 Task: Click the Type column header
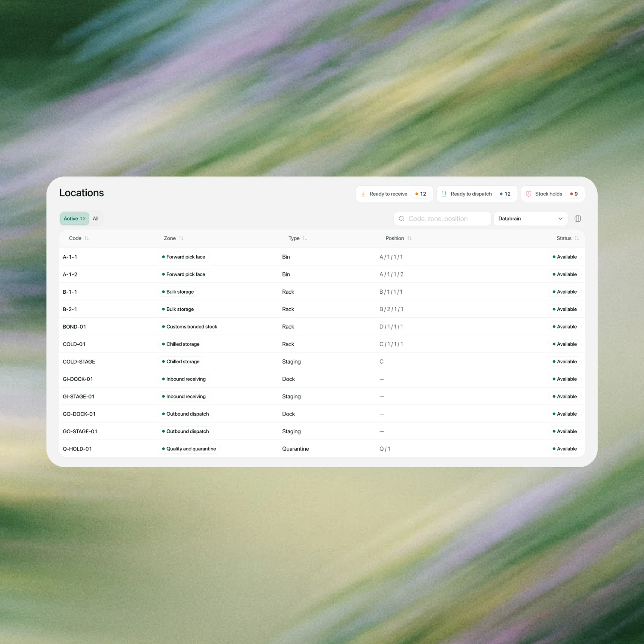click(x=294, y=238)
